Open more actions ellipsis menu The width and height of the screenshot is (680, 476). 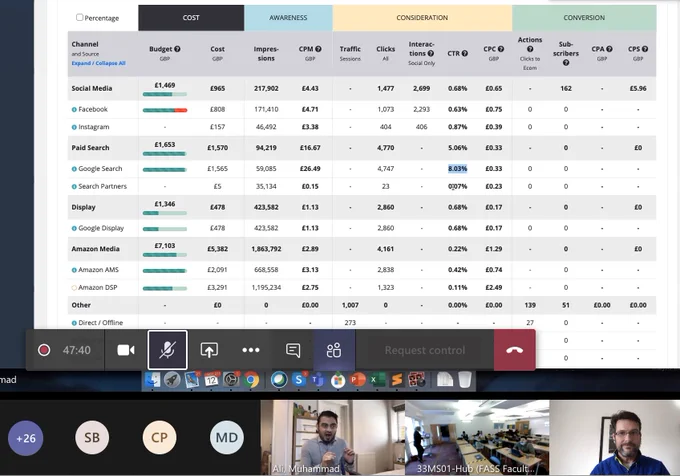(251, 350)
